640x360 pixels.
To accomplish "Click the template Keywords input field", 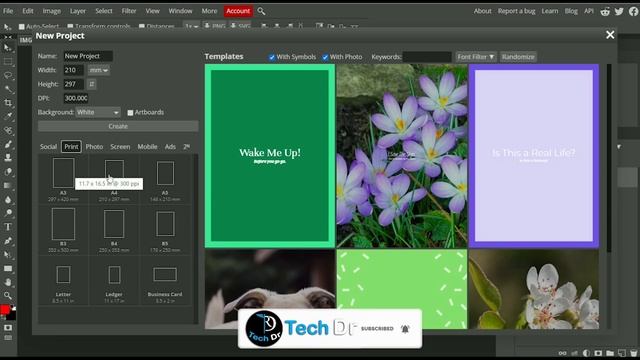I will click(x=427, y=57).
